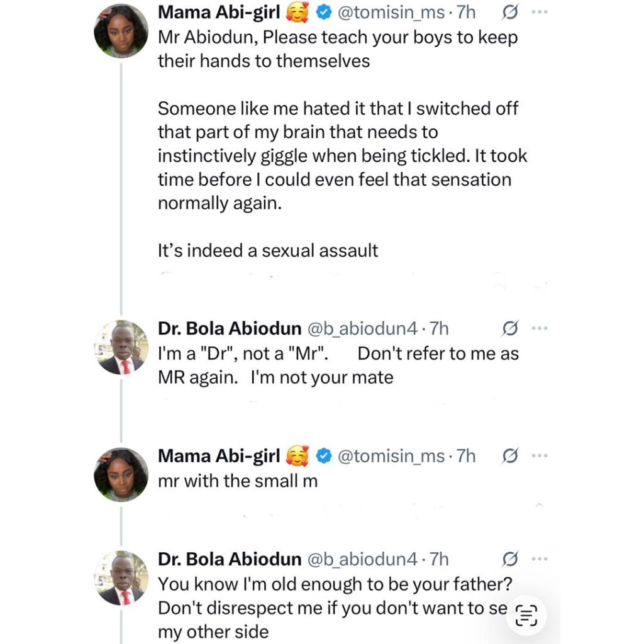Open Mama Abi-girl's avatar on top tweet

(x=121, y=31)
